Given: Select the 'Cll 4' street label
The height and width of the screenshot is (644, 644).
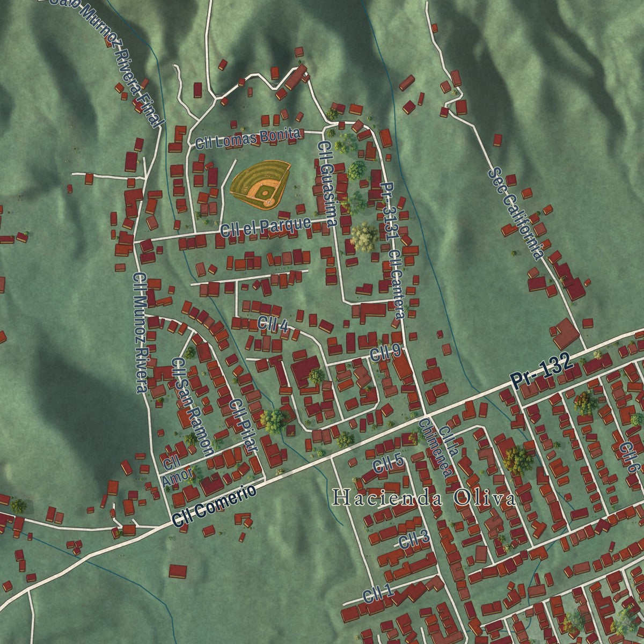Looking at the screenshot, I should (273, 324).
